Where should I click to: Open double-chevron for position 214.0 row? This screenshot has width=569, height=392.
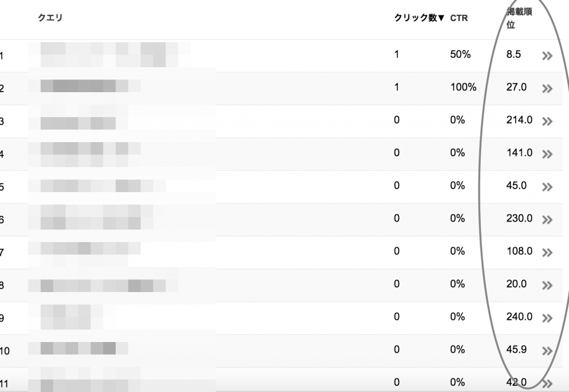coord(547,122)
